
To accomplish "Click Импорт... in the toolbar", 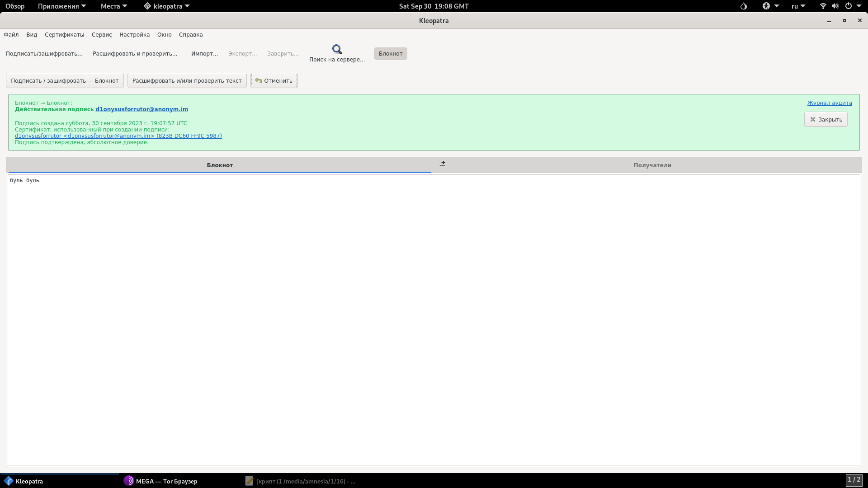I will 204,53.
